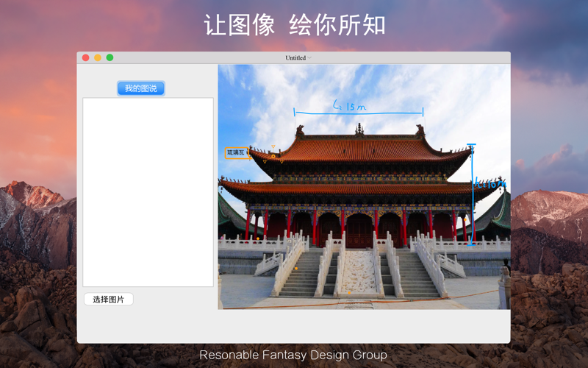Click the blue vertical height line

(472, 194)
